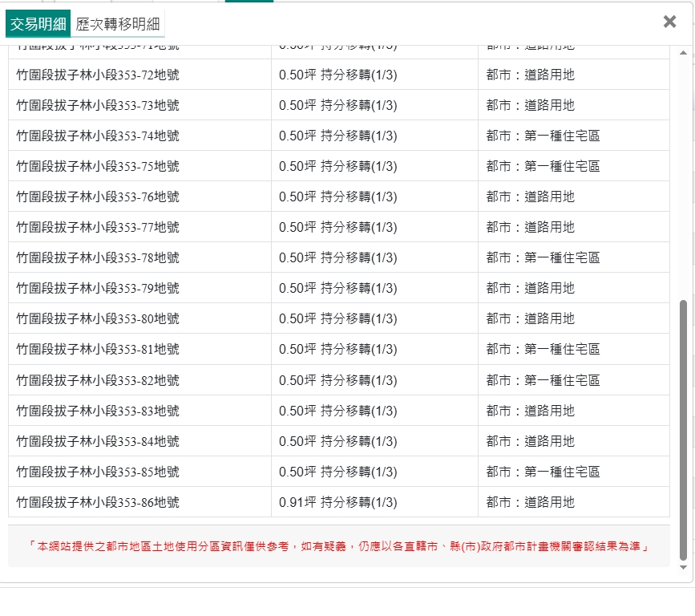Click the 0.91坪 持分移轉 area cell

click(x=338, y=502)
